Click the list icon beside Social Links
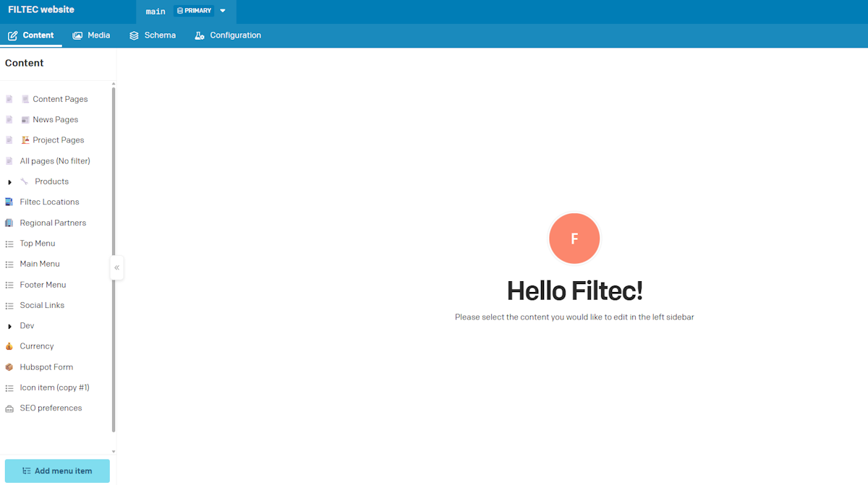This screenshot has width=868, height=485. (9, 306)
